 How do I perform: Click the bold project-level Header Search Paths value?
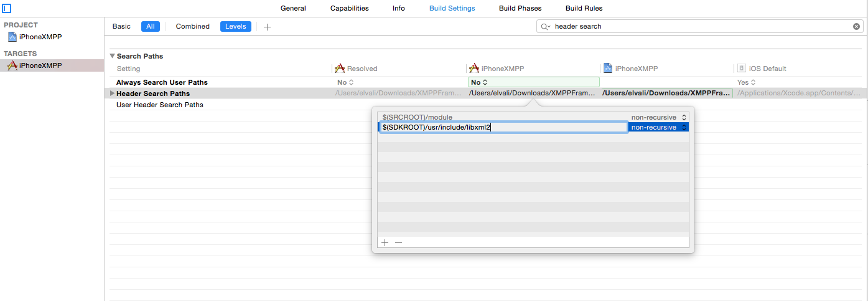pos(666,93)
